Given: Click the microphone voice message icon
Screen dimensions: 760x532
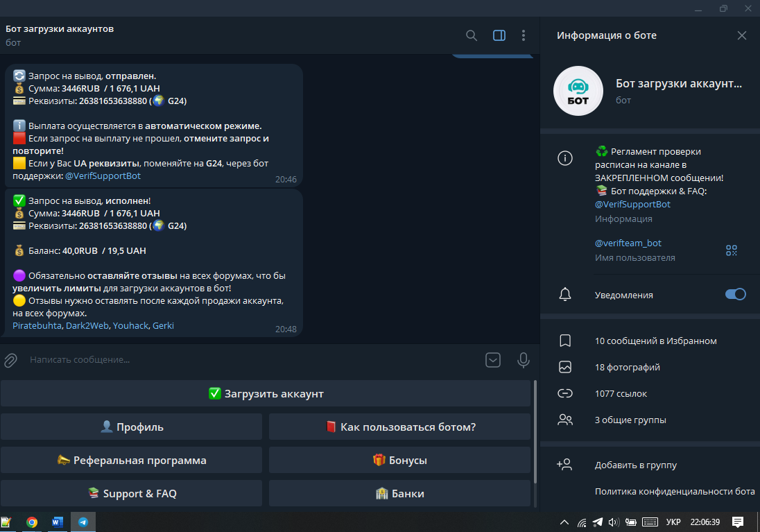Looking at the screenshot, I should coord(524,360).
